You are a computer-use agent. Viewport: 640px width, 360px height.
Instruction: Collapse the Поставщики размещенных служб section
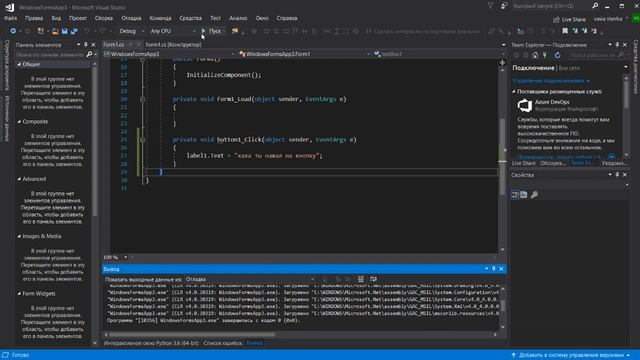[x=514, y=91]
